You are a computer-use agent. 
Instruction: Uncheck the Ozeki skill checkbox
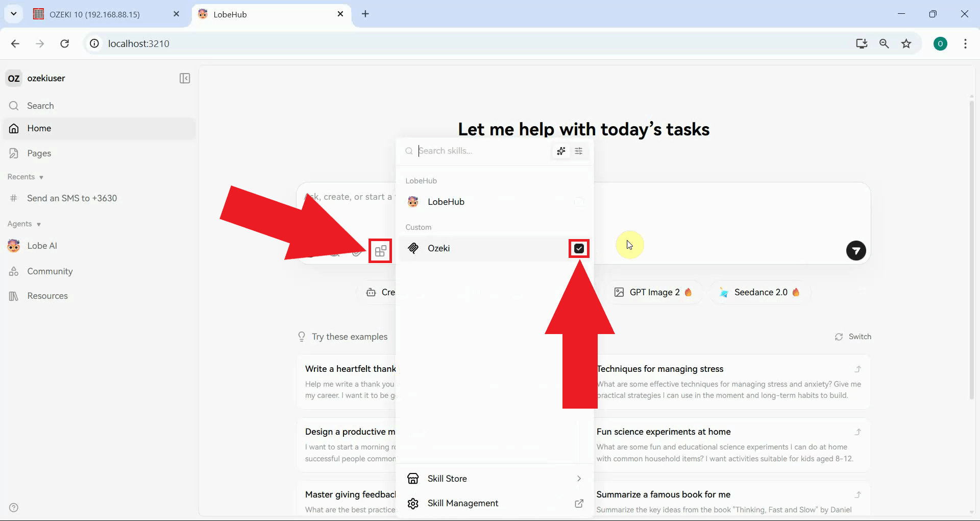(579, 248)
